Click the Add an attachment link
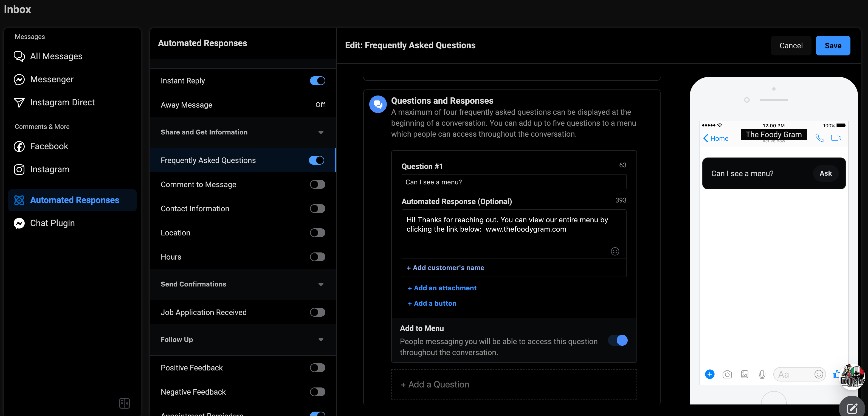 click(442, 288)
